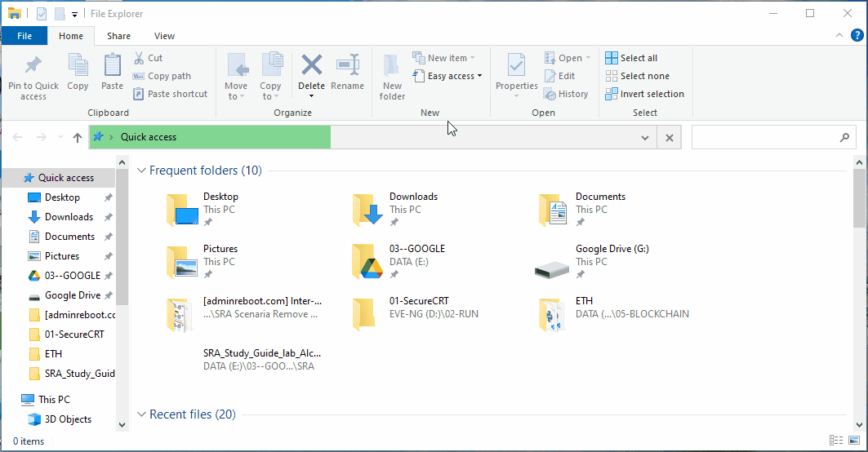868x452 pixels.
Task: Select 03--GOOGLE Drive folder icon in content
Action: pyautogui.click(x=368, y=261)
